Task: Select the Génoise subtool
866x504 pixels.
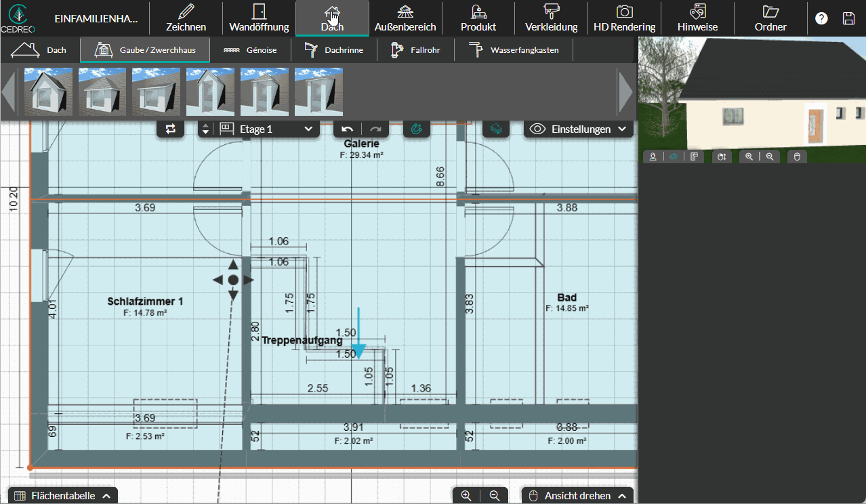Action: point(251,50)
